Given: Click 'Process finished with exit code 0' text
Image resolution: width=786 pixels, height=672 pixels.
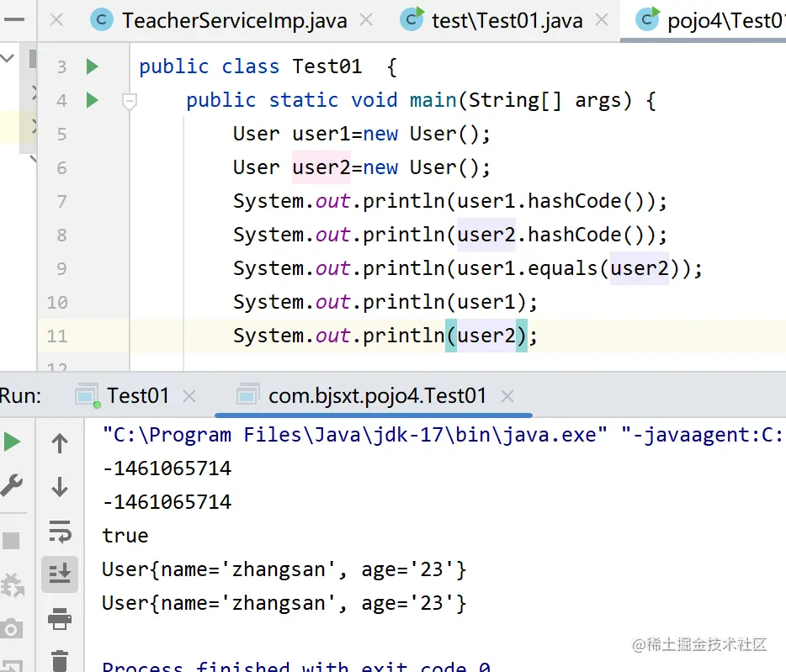Looking at the screenshot, I should pos(297,666).
